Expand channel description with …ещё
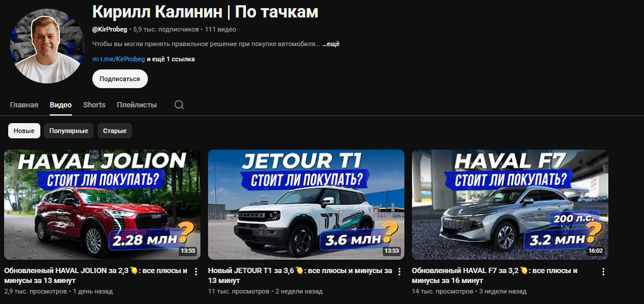 click(x=331, y=44)
